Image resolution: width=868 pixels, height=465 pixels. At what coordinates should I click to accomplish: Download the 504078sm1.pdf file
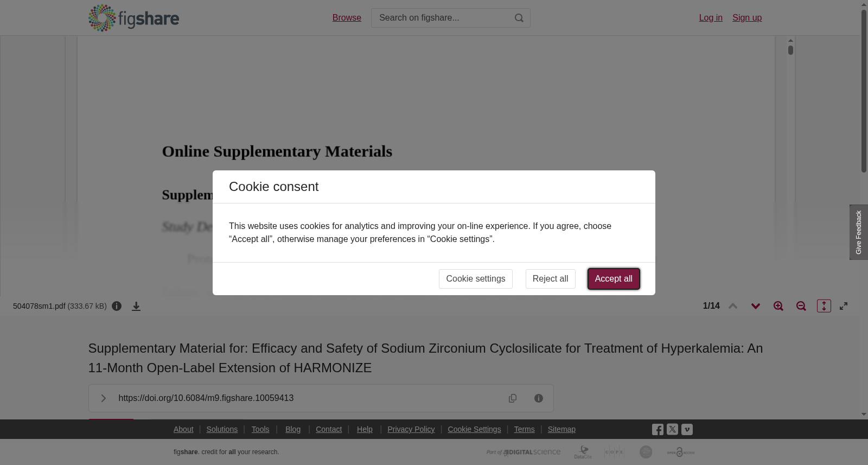tap(136, 307)
